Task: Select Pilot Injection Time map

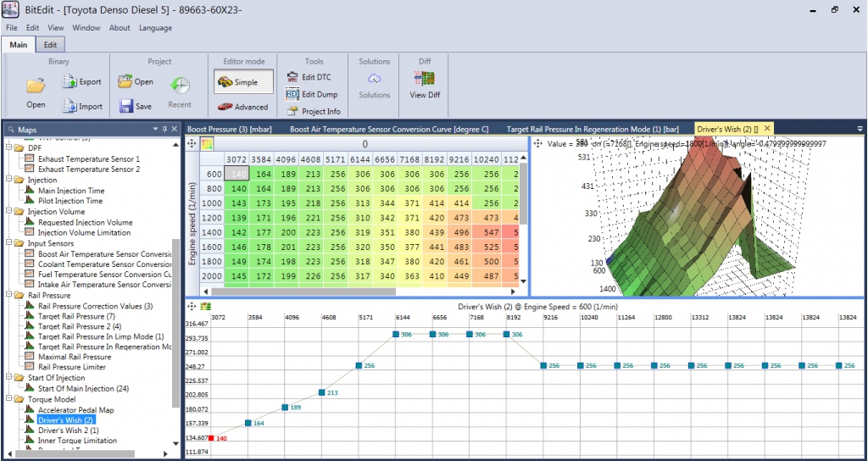Action: coord(70,201)
